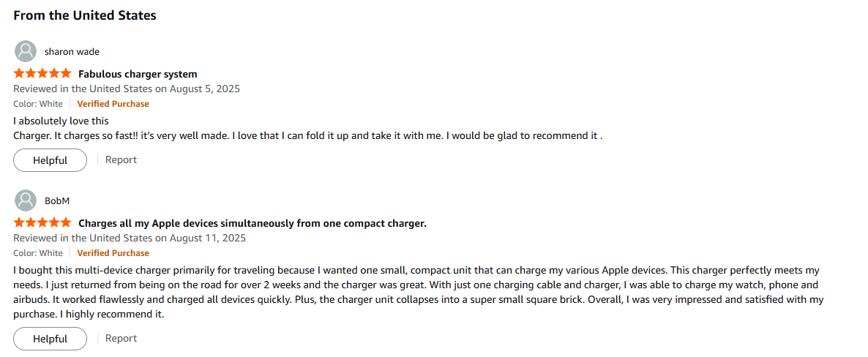868x357 pixels.
Task: Click sharon wade's profile avatar icon
Action: coord(26,51)
